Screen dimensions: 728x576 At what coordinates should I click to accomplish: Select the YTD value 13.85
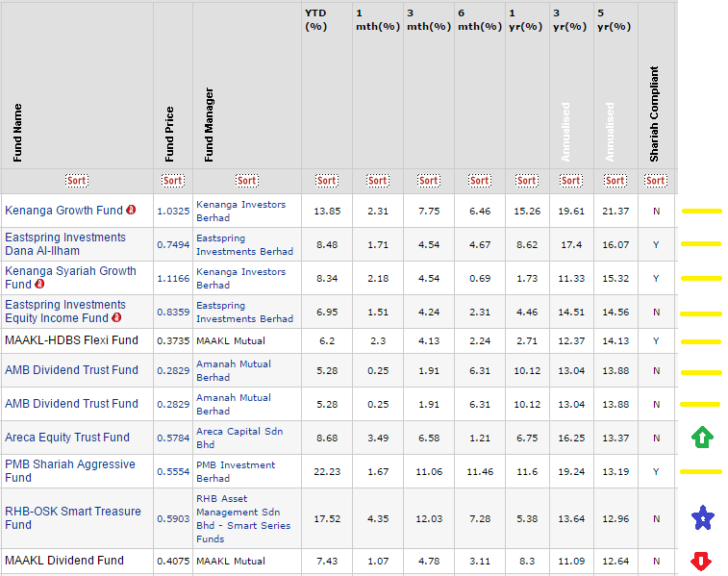pos(327,212)
